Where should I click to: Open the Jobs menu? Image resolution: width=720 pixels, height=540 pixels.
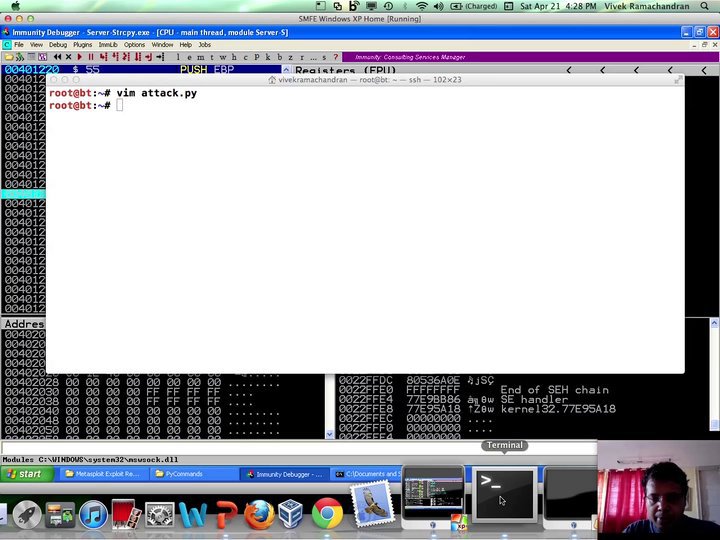pos(205,45)
